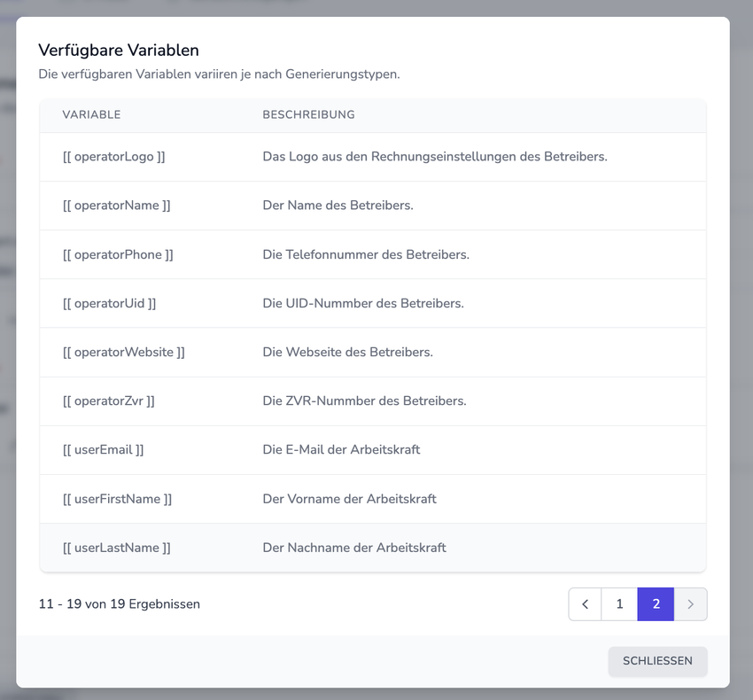753x700 pixels.
Task: Choose the [[ operatorUid ]] variable
Action: [x=109, y=303]
